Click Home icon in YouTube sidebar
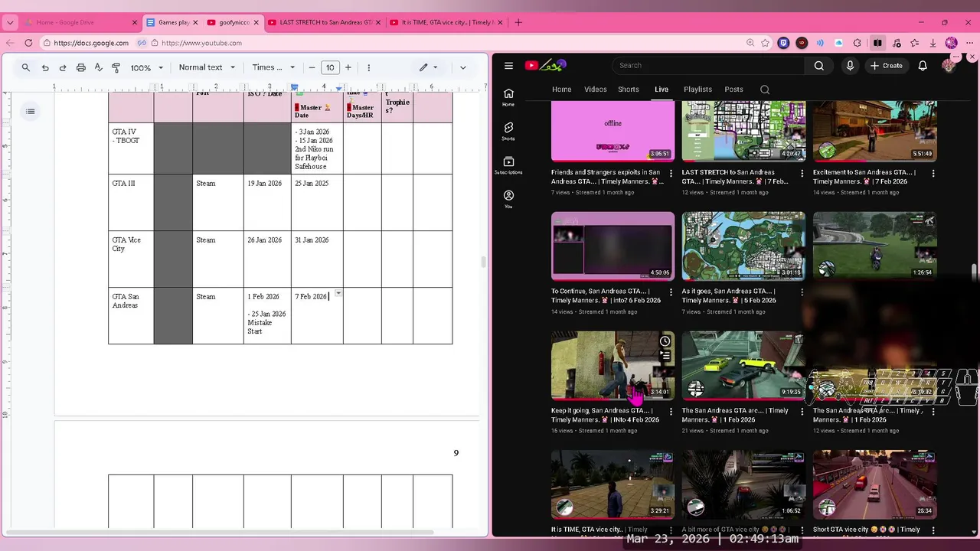 [508, 97]
